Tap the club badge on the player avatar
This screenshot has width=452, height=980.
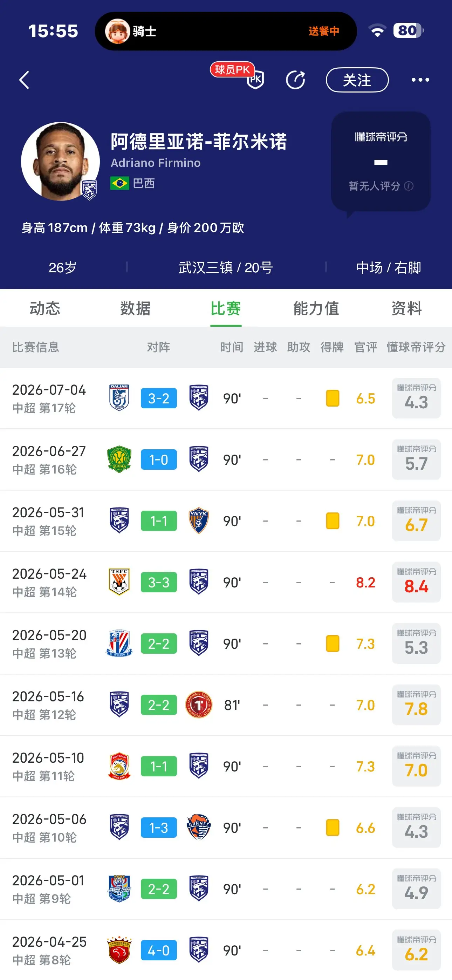click(x=90, y=190)
